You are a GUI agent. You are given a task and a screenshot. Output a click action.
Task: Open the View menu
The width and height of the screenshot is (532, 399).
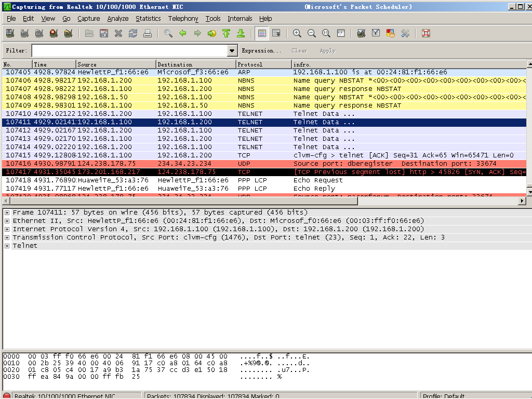[x=48, y=19]
